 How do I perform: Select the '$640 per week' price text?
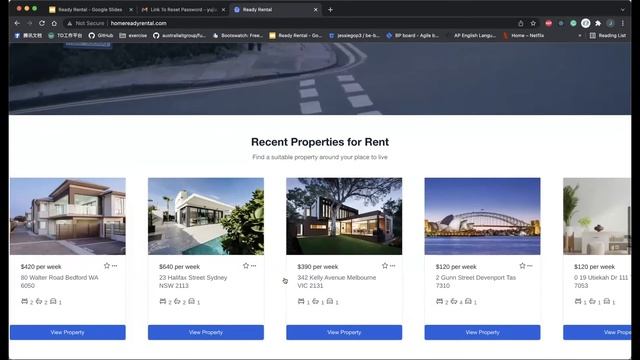pos(180,267)
